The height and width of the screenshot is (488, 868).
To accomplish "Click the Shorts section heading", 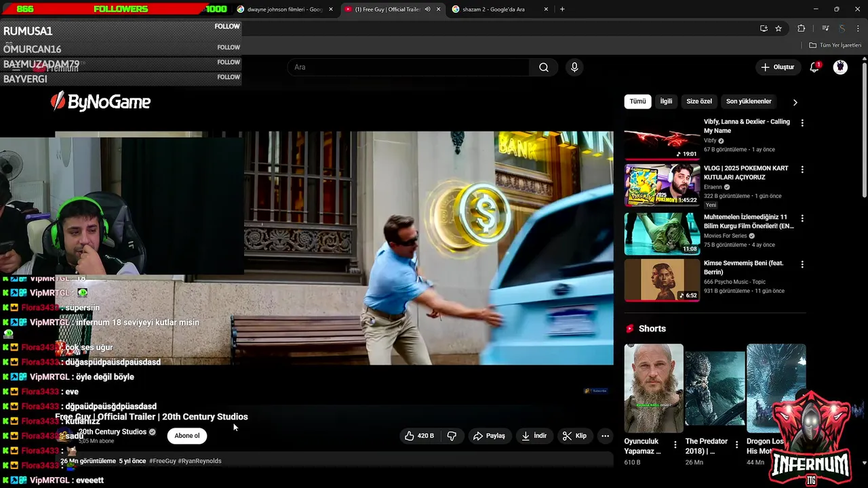I will coord(652,329).
